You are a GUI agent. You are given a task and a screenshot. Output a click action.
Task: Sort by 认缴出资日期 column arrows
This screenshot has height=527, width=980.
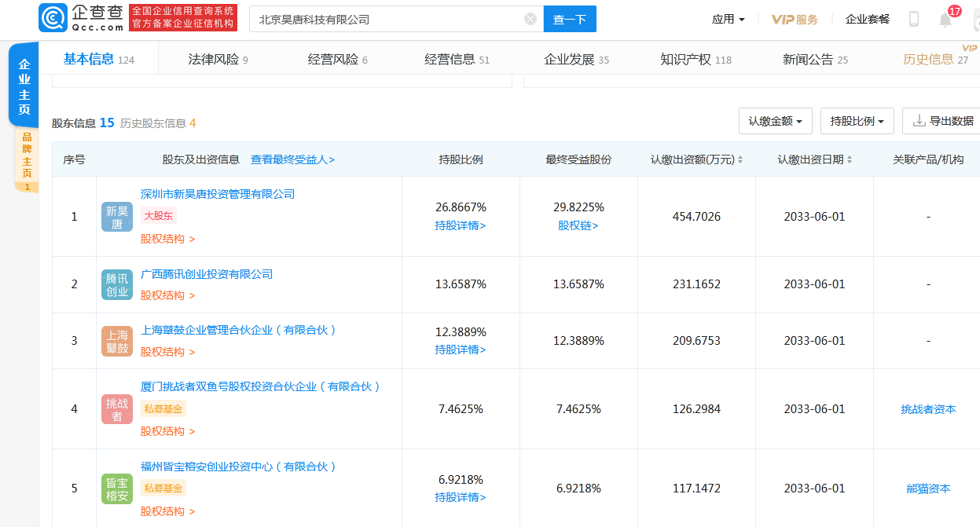(x=850, y=159)
